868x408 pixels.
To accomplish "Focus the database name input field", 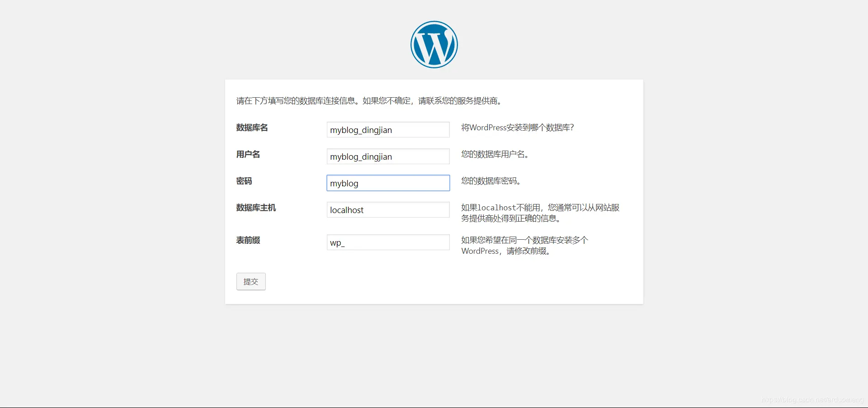I will point(388,129).
